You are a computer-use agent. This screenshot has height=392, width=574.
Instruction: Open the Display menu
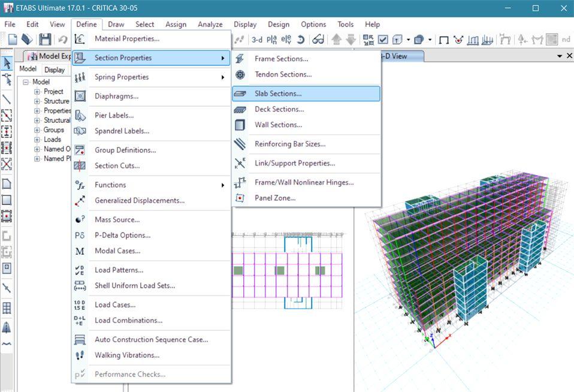(x=245, y=25)
